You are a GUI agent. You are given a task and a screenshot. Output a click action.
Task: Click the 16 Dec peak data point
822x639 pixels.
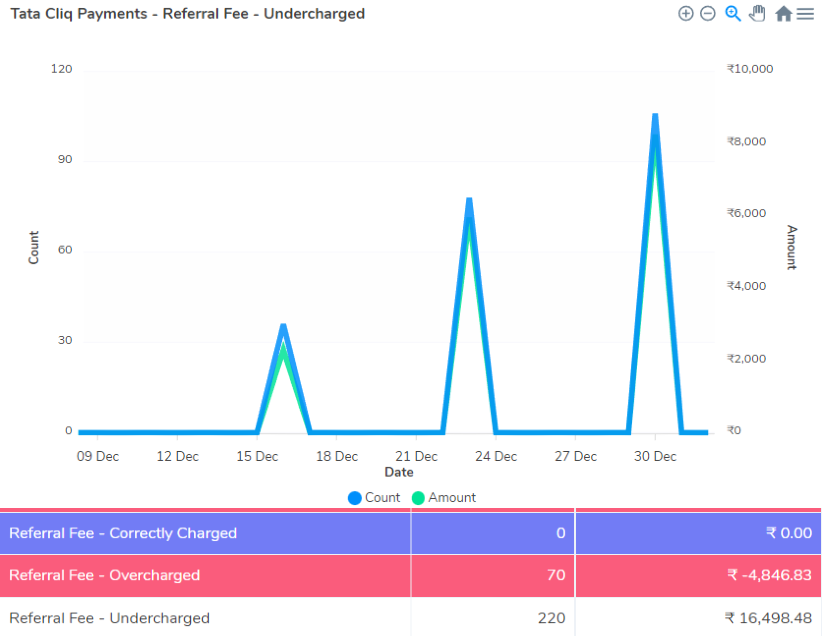click(284, 327)
